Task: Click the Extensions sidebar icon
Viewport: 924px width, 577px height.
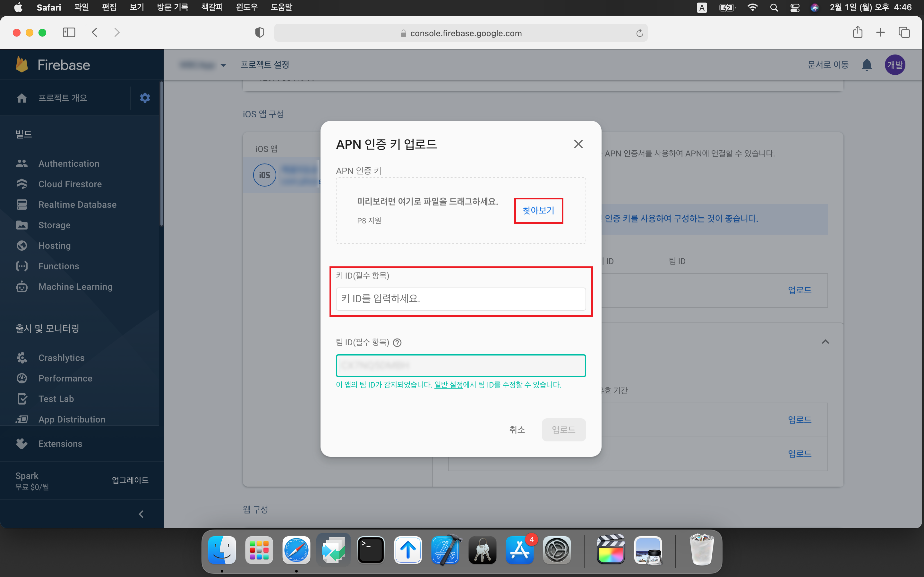Action: coord(22,443)
